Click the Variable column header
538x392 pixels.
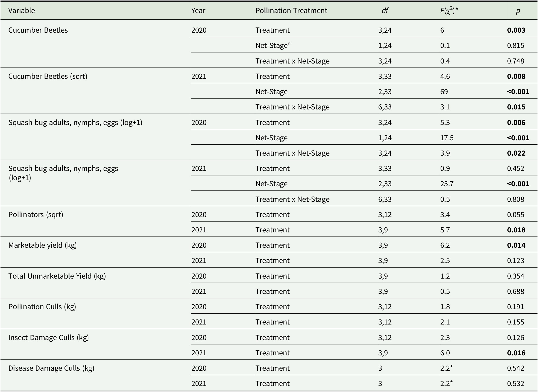22,11
